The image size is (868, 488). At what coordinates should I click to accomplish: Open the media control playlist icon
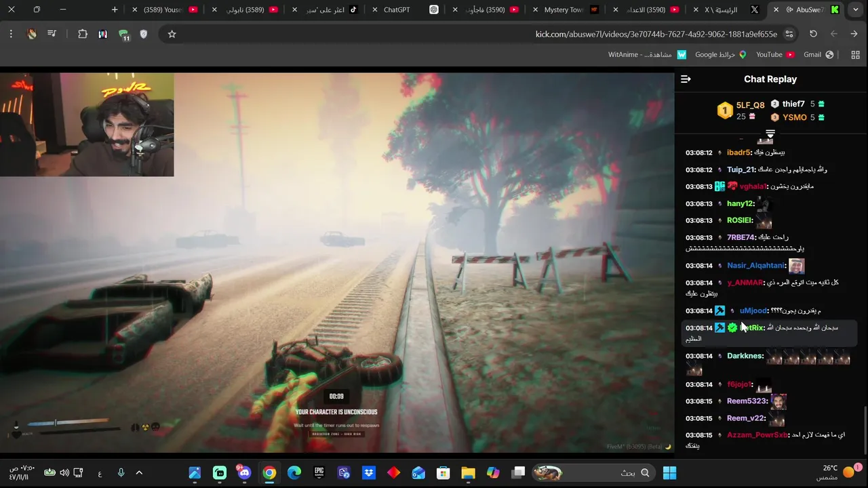coord(52,34)
